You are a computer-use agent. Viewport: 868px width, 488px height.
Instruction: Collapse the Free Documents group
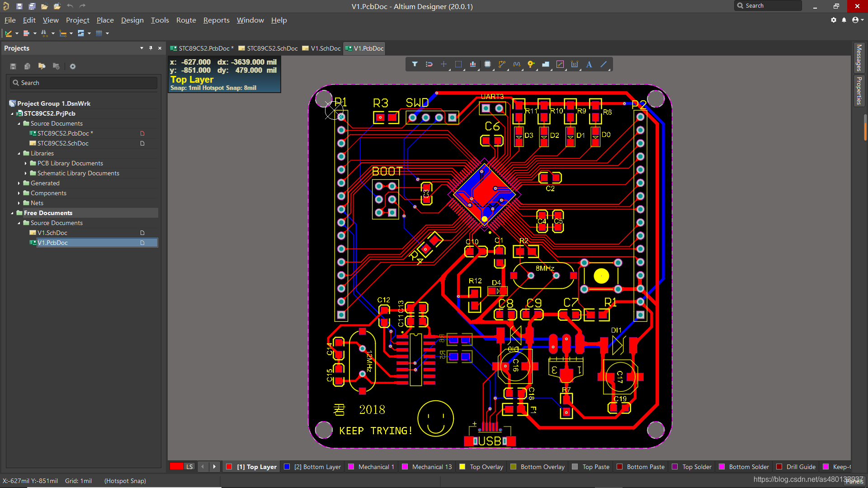[x=12, y=213]
